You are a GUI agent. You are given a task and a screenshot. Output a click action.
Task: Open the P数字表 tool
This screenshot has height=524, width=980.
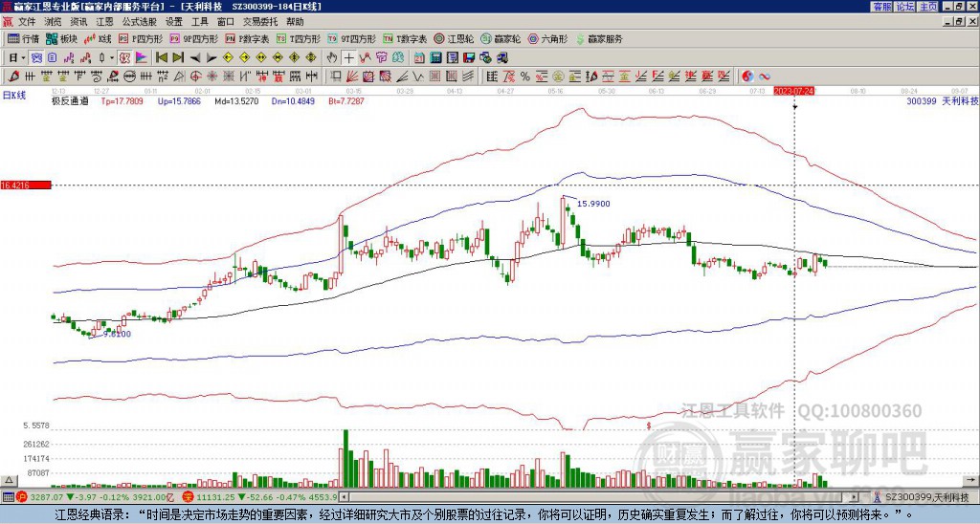tap(248, 38)
